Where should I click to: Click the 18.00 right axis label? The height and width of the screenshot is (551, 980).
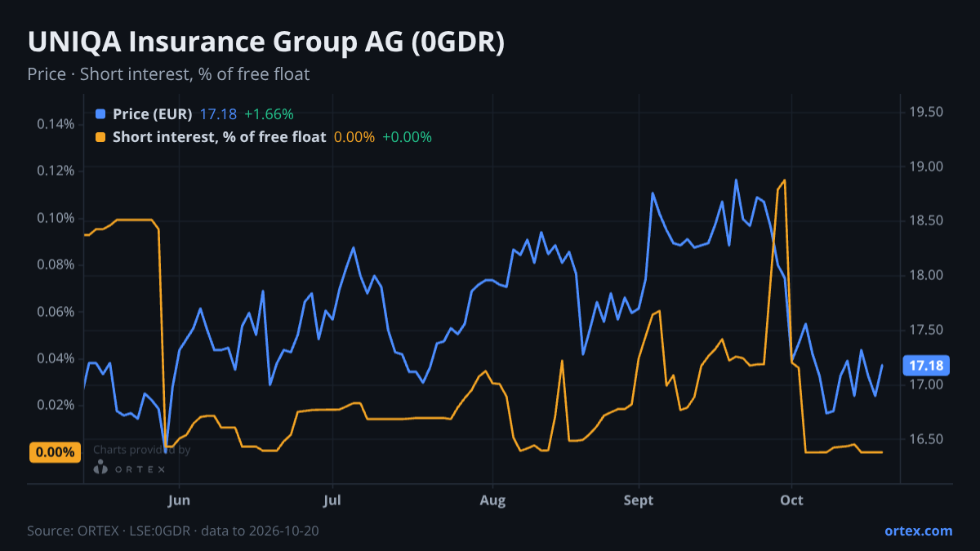[x=926, y=276]
